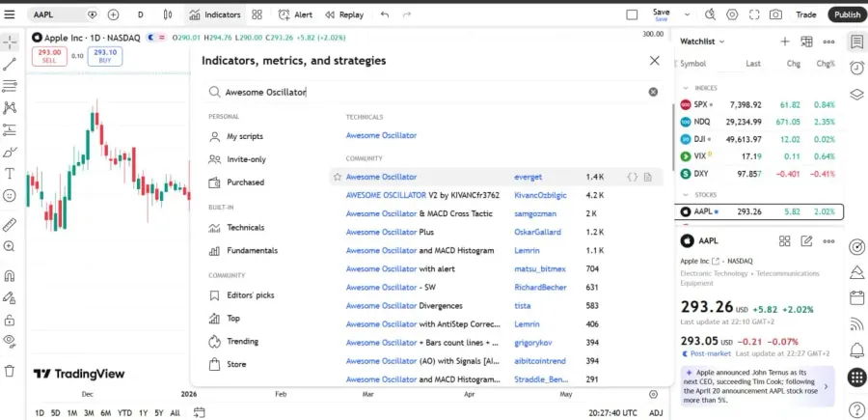Open the Alerts clock panel icon

pyautogui.click(x=857, y=68)
